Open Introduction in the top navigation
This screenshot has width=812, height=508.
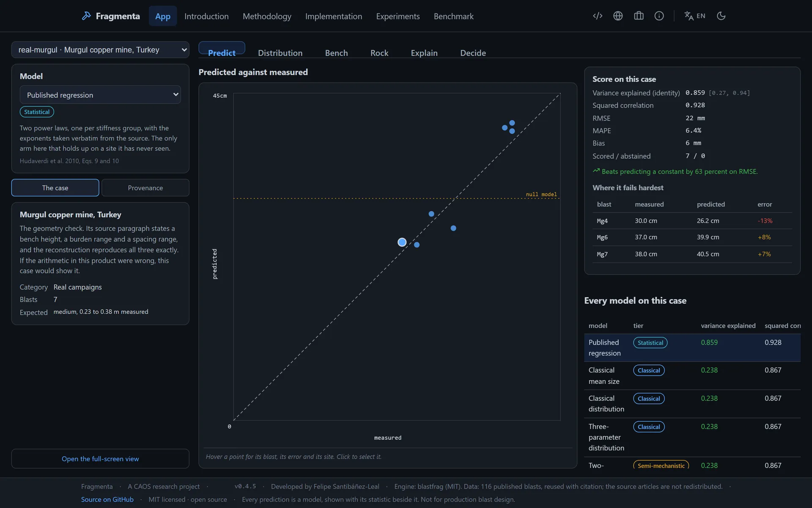[206, 16]
